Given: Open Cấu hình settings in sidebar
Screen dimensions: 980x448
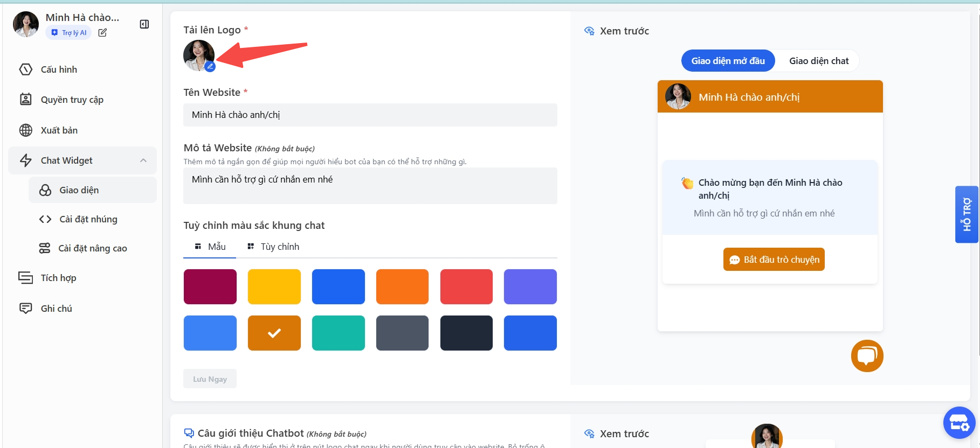Looking at the screenshot, I should [59, 69].
